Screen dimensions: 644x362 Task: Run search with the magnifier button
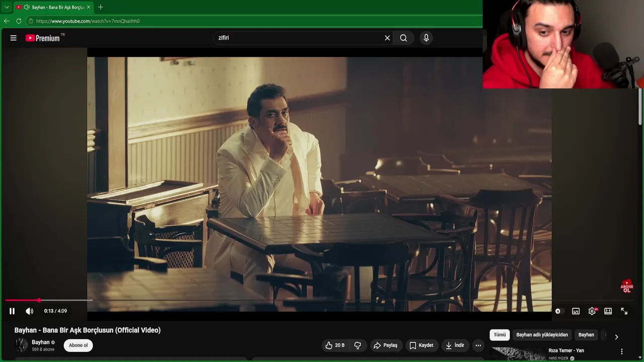(x=404, y=38)
